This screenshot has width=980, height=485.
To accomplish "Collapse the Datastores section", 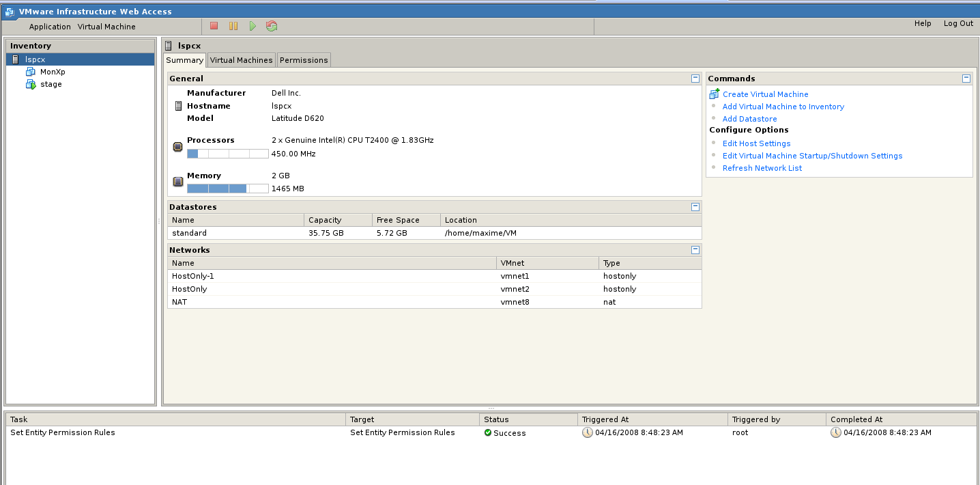I will [x=695, y=206].
